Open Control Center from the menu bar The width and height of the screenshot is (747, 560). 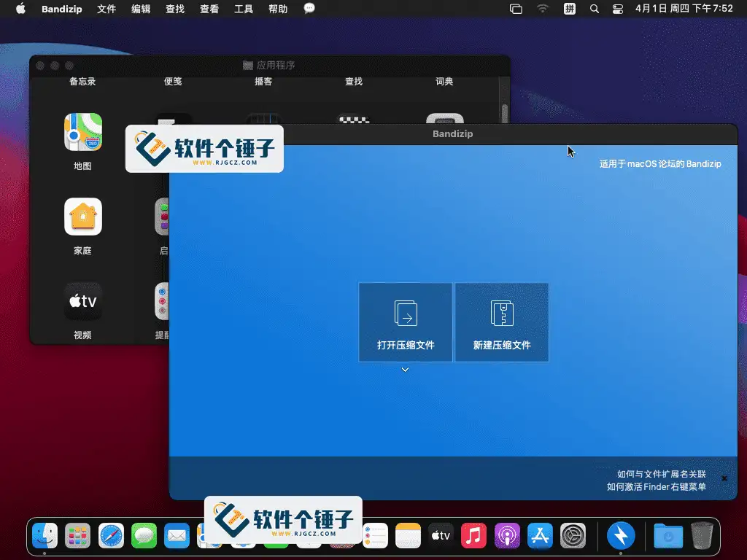click(616, 9)
